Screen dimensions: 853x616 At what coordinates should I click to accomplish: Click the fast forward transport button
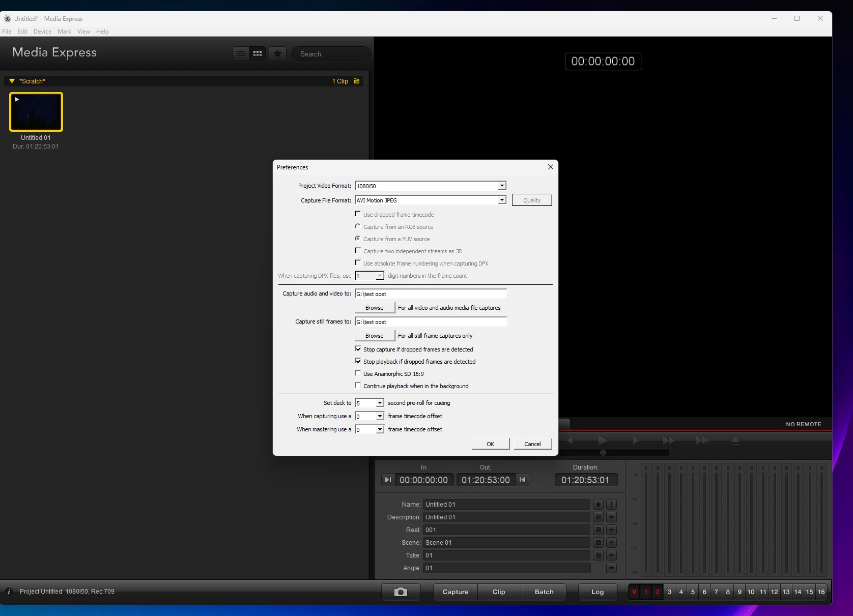[x=668, y=440]
